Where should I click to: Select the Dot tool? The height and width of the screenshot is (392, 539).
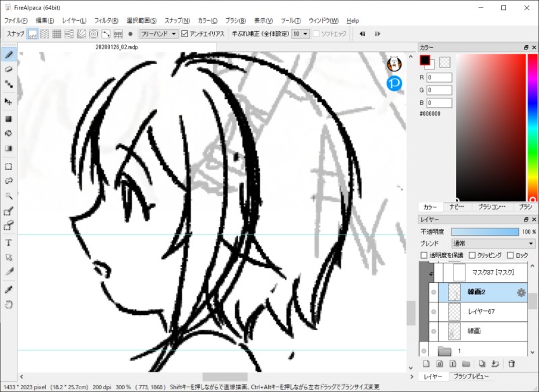click(9, 84)
